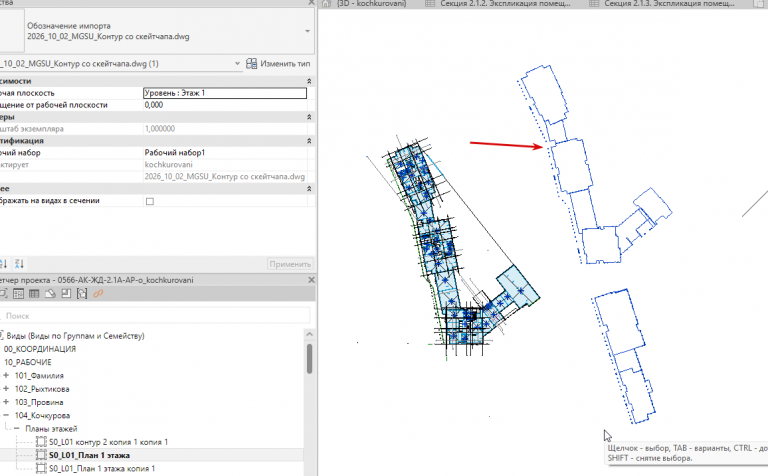Toggle groups bracket icon in project browser toolbar

(82, 294)
